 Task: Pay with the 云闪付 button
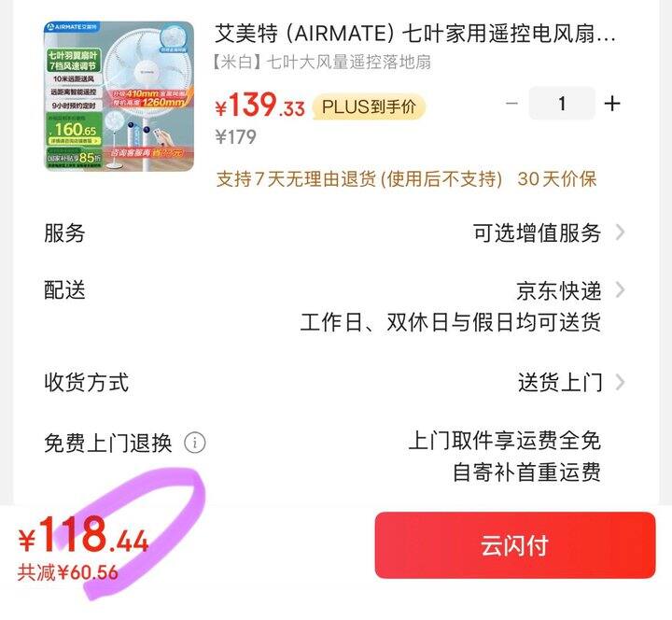pos(515,545)
